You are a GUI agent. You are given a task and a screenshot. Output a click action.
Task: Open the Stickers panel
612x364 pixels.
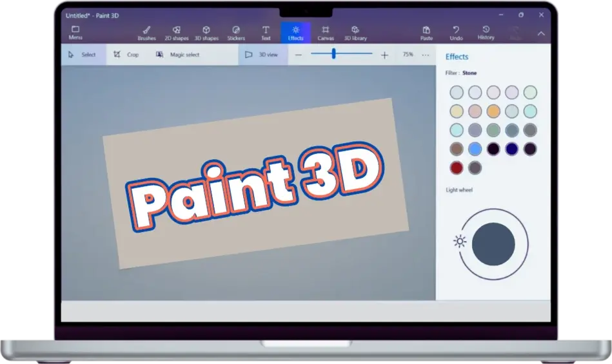tap(236, 33)
